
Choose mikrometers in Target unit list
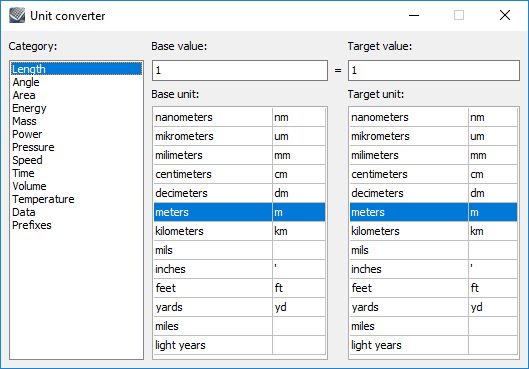(434, 136)
